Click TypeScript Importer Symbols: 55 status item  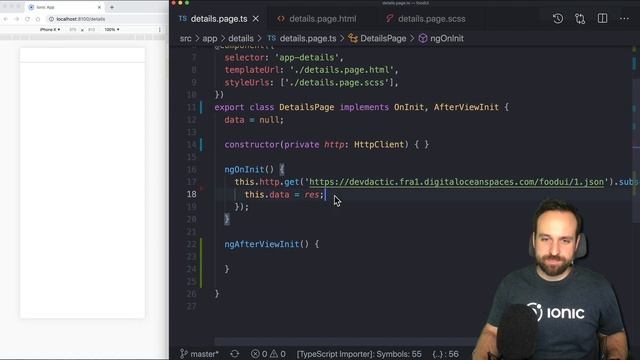tap(359, 354)
